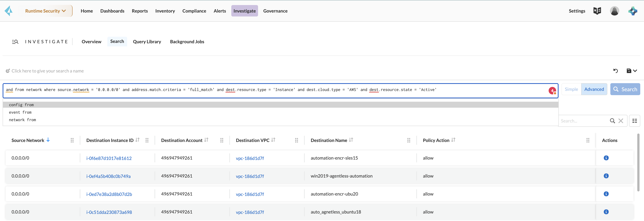Image resolution: width=644 pixels, height=221 pixels.
Task: Open vpc-186d1d7f in automation-encr-ubu20 row
Action: click(250, 194)
